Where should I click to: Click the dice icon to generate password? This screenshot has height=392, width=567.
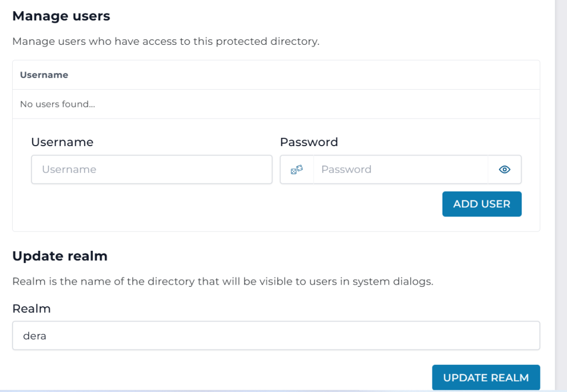(x=297, y=169)
